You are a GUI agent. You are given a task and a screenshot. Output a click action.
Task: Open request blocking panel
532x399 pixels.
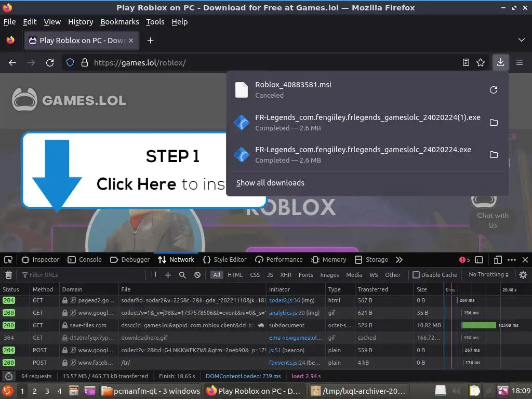click(197, 275)
